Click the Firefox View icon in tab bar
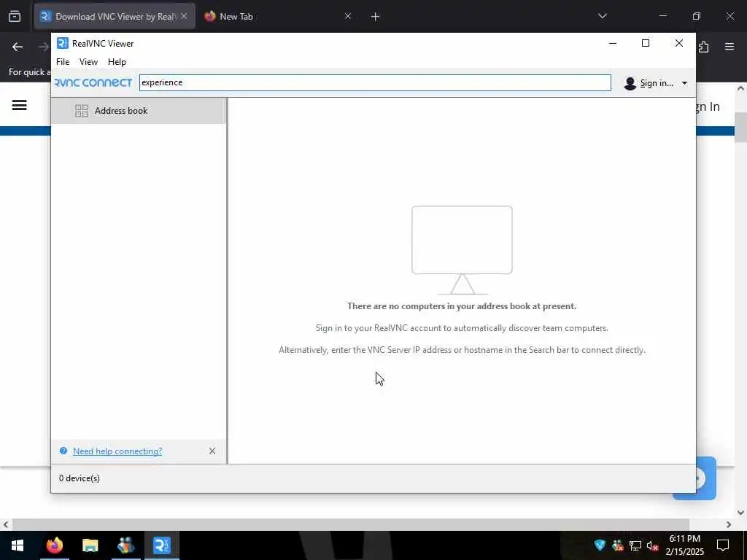This screenshot has height=560, width=747. pos(15,16)
